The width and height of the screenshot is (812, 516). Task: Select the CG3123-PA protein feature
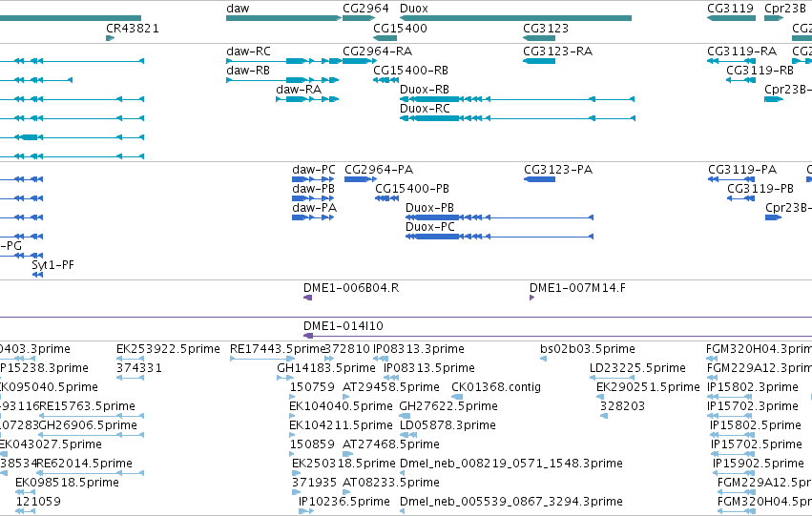pyautogui.click(x=540, y=179)
